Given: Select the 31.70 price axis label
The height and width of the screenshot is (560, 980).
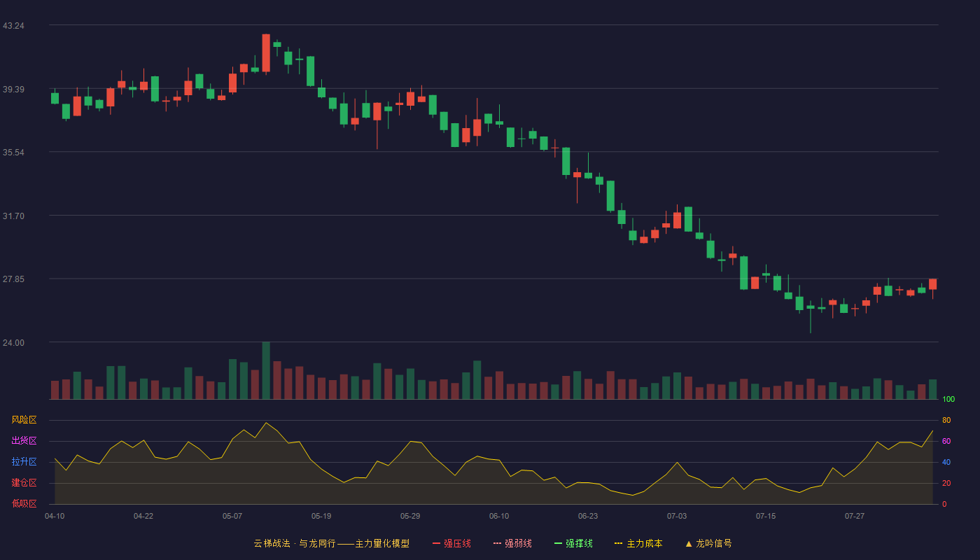Looking at the screenshot, I should pos(13,216).
